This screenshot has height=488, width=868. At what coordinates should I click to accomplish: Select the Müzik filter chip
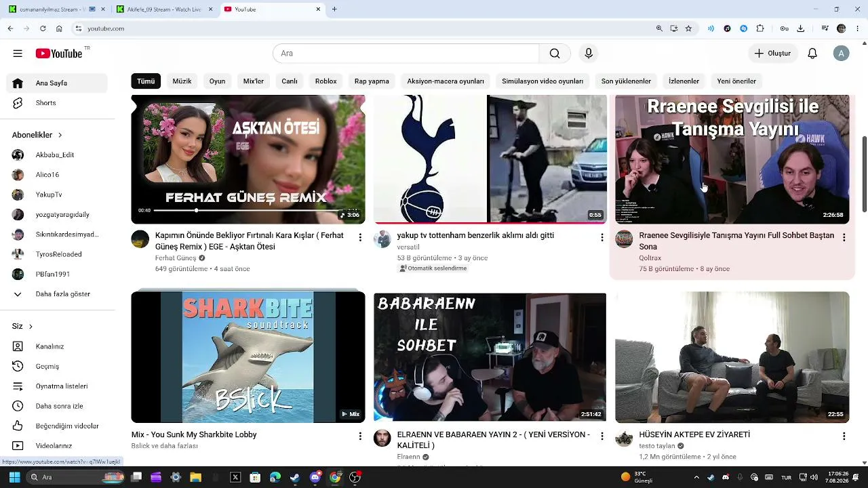[182, 81]
